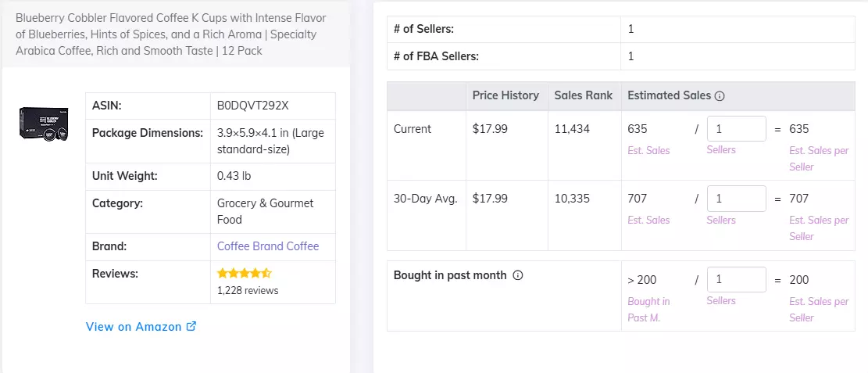Click the external link icon beside View on Amazon
This screenshot has width=868, height=373.
click(191, 326)
